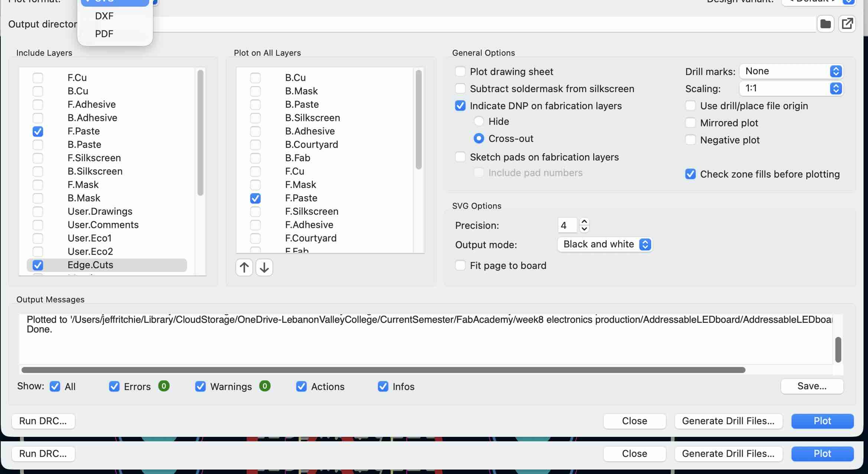Enable the Plot drawing sheet checkbox
Viewport: 868px width, 474px height.
tap(460, 72)
